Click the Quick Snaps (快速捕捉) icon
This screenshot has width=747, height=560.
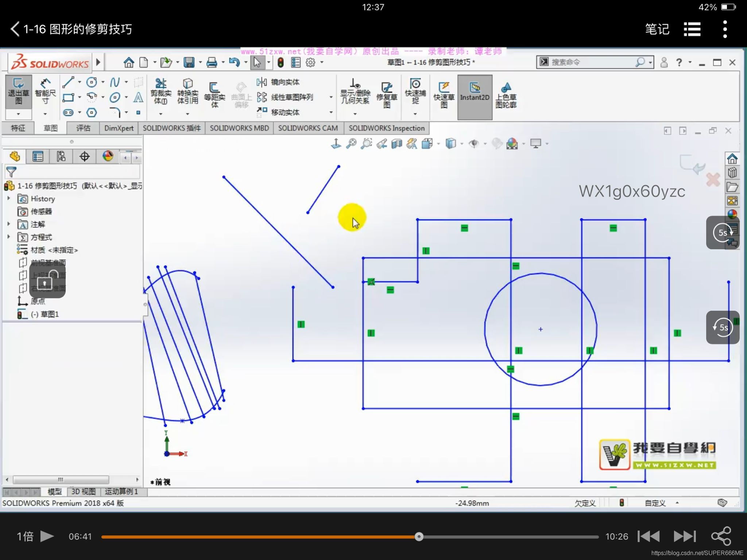pos(415,91)
